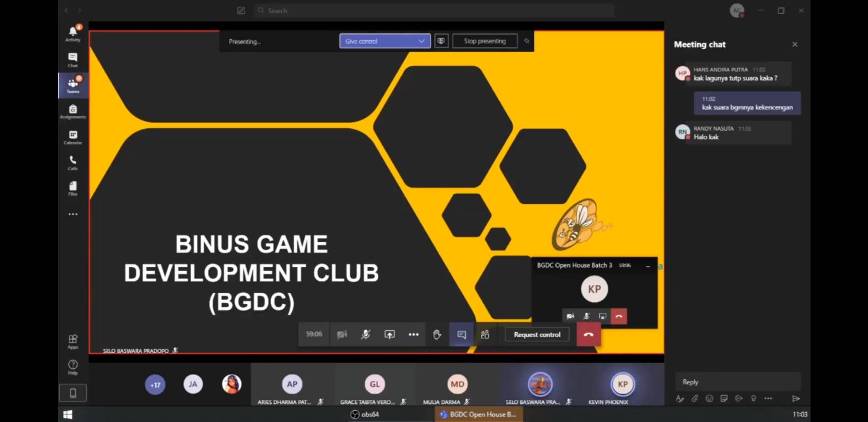
Task: Click the taskbar clock showing 11:03
Action: [x=800, y=414]
